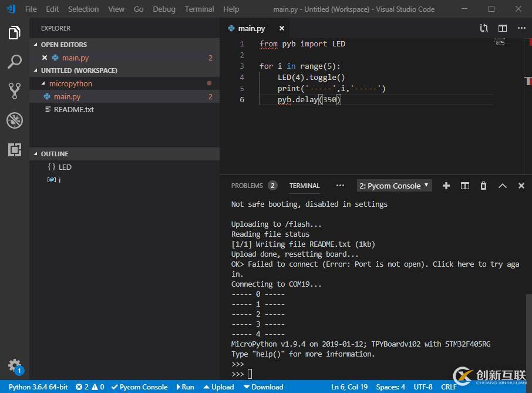The image size is (532, 393).
Task: Collapse the OPEN EDITORS section
Action: tap(65, 44)
